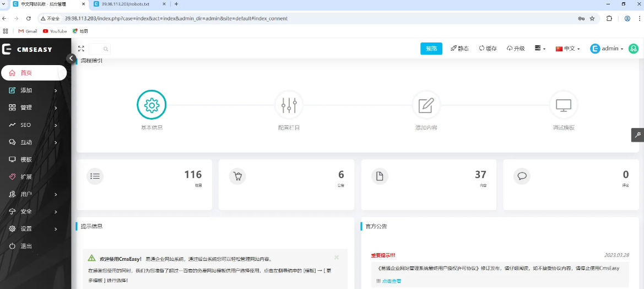Click the 缓存 refresh button
Viewport: 644px width, 289px height.
488,49
